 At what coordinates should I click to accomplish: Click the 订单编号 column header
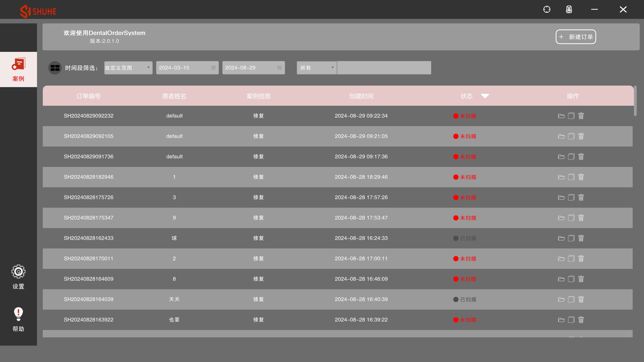(x=89, y=96)
